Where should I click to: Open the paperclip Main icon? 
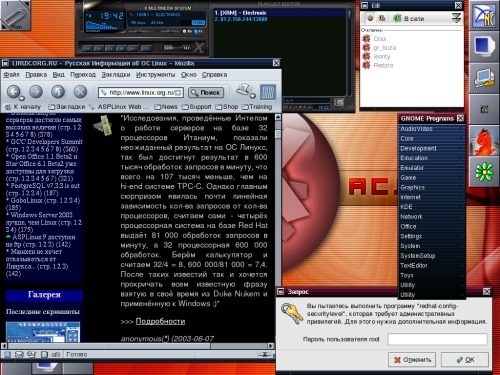[x=15, y=15]
